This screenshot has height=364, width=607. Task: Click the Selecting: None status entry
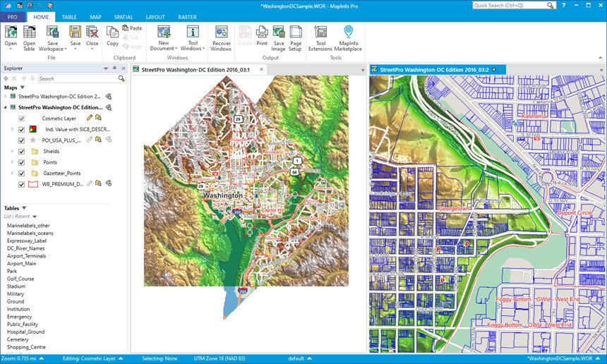click(x=160, y=358)
